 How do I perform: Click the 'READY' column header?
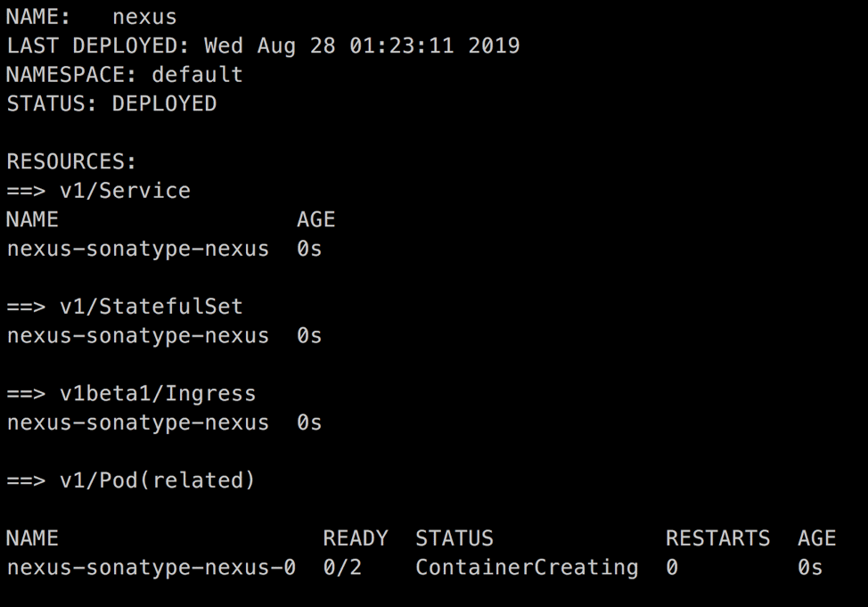point(356,537)
